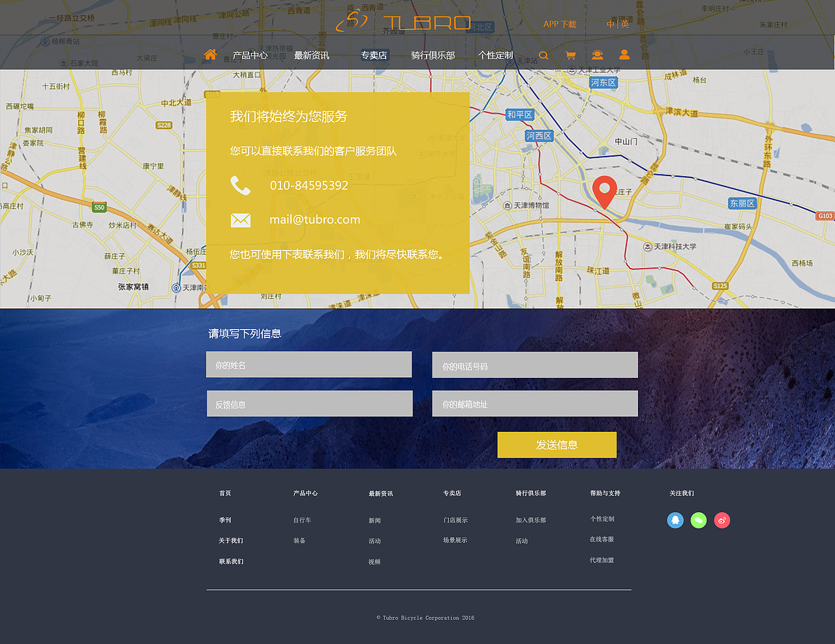
Task: Click the white envelope mail icon
Action: pos(241,221)
